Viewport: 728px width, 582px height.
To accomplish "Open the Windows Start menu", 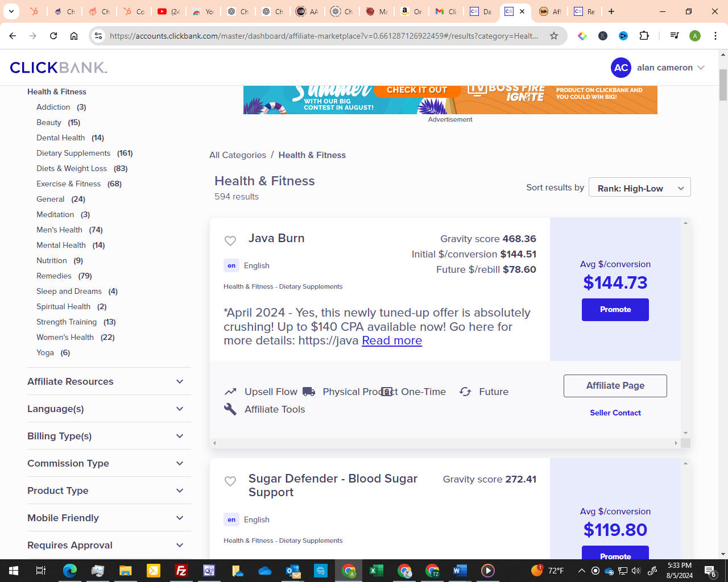I will 14,571.
